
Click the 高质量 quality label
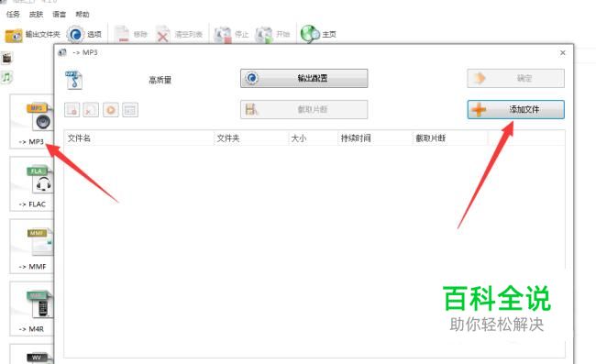160,80
